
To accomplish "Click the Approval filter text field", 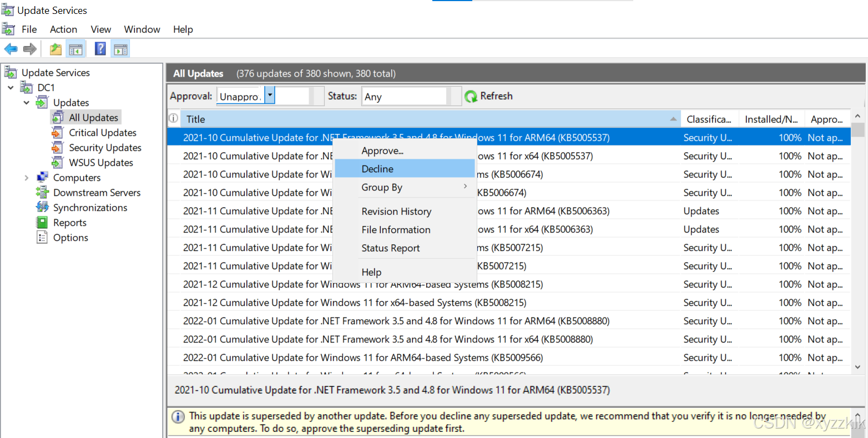I will point(240,96).
